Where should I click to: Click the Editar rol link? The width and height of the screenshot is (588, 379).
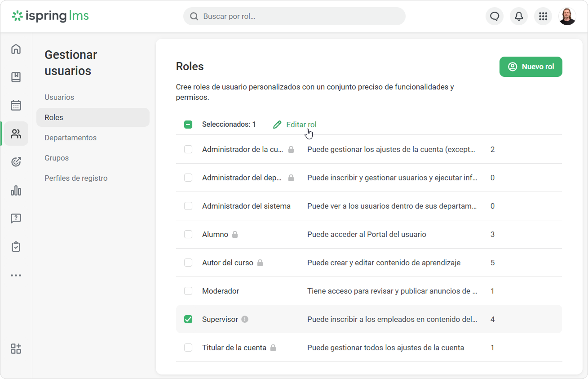(295, 125)
